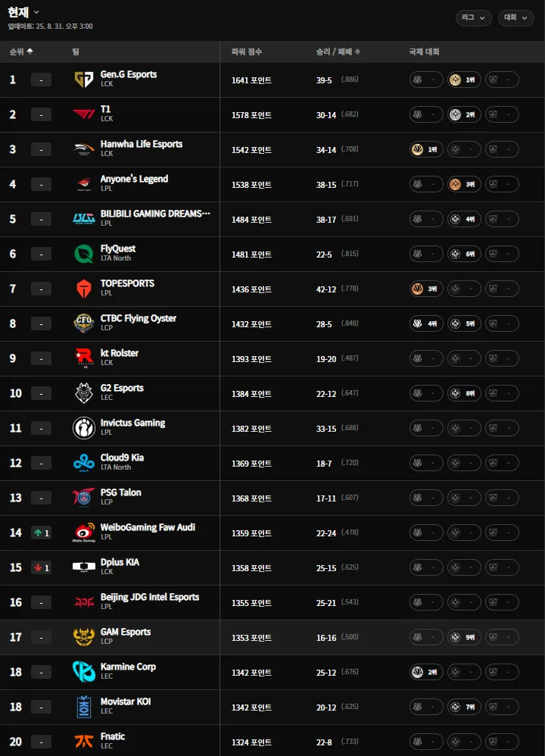Viewport: 545px width, 756px height.
Task: Click the TOPESPORTS orange shield logo
Action: (x=84, y=289)
